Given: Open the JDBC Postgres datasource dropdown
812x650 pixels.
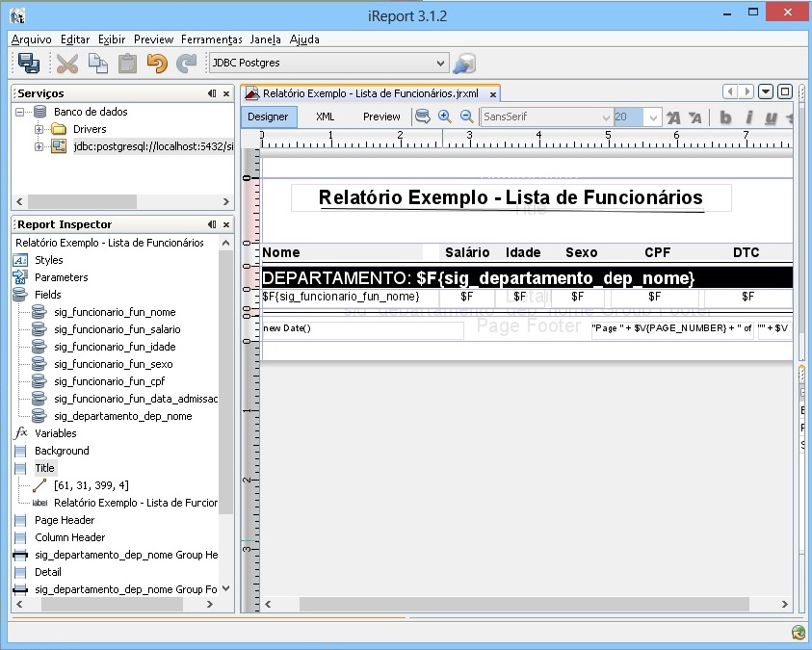Looking at the screenshot, I should pos(441,64).
